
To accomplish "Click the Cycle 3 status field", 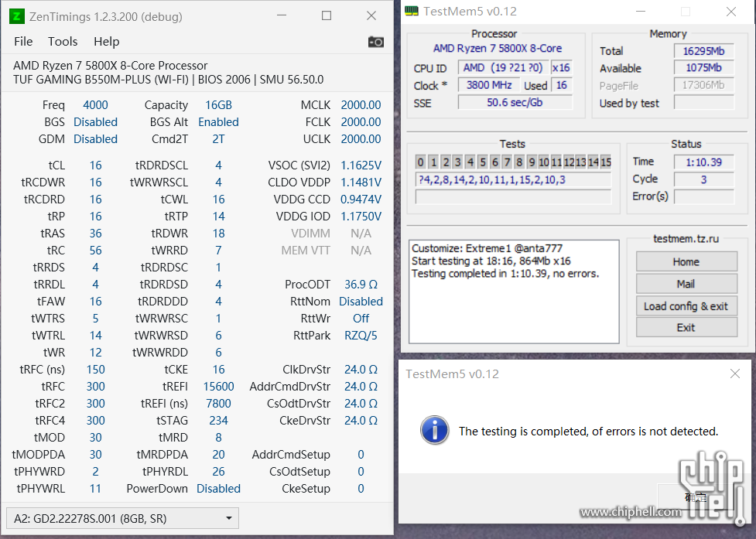I will 704,179.
